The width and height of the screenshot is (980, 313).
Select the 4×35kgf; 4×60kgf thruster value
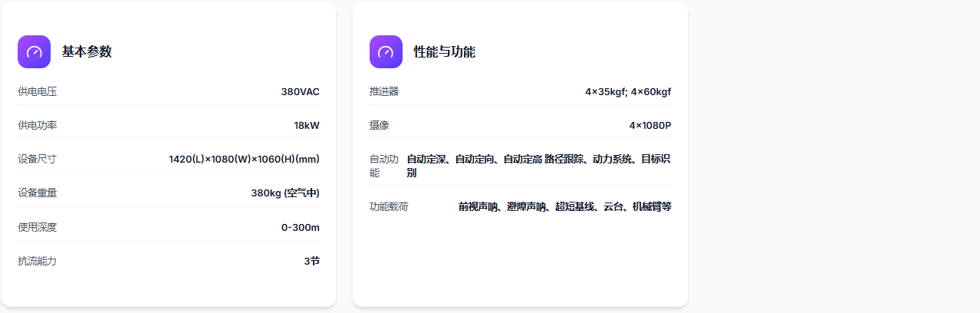[628, 92]
